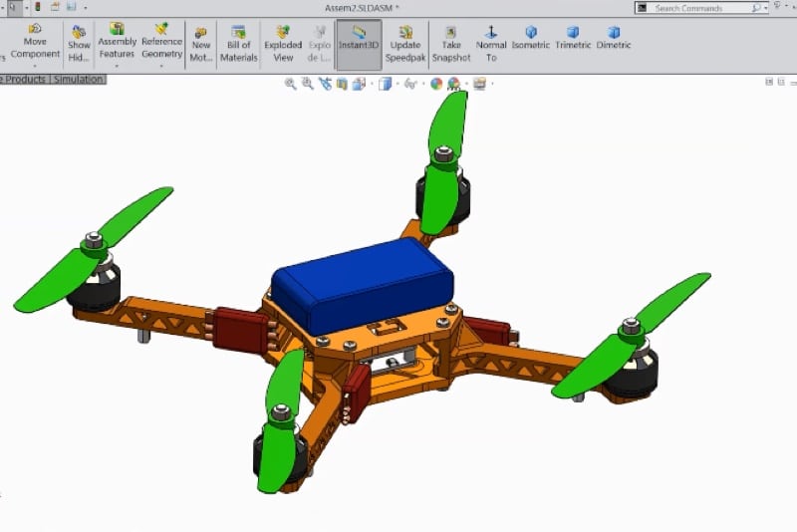Click the Assembly Features icon
Viewport: 797px width, 532px height.
point(117,29)
